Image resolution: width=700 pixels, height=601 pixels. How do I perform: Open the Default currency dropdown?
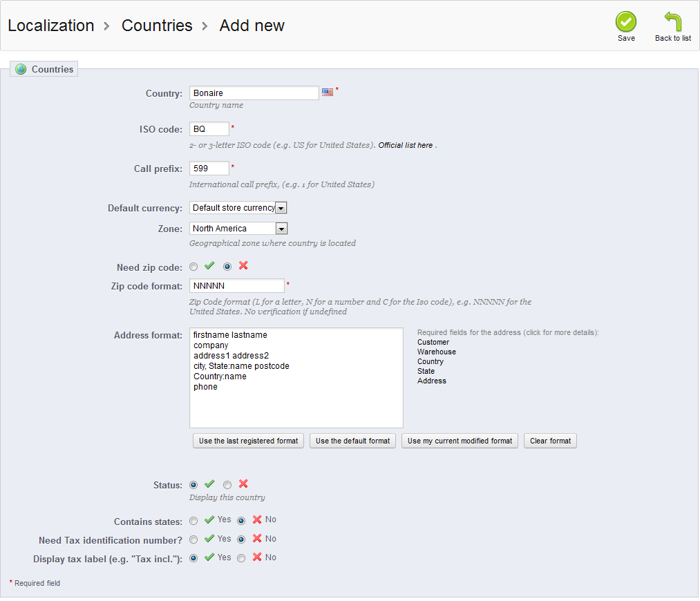click(x=238, y=208)
